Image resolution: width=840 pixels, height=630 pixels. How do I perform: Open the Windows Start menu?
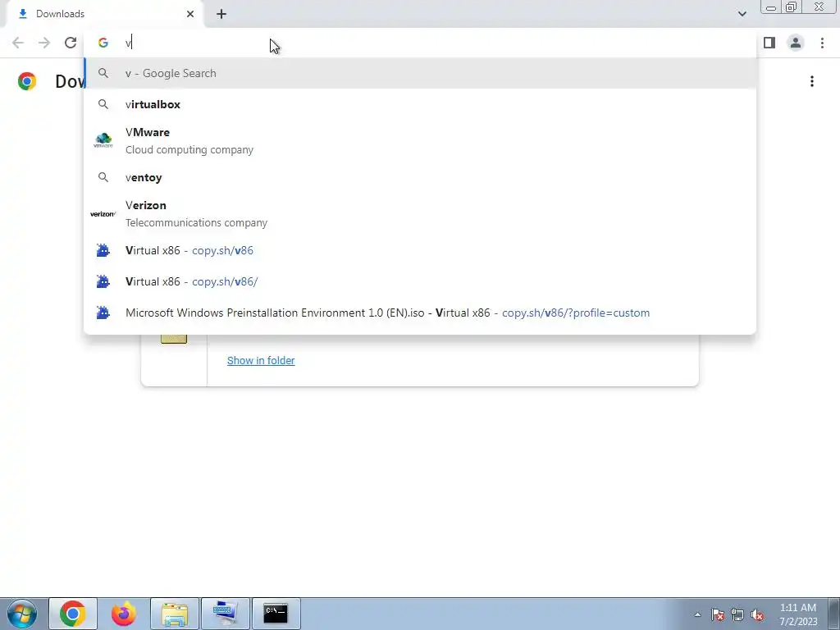(x=22, y=614)
